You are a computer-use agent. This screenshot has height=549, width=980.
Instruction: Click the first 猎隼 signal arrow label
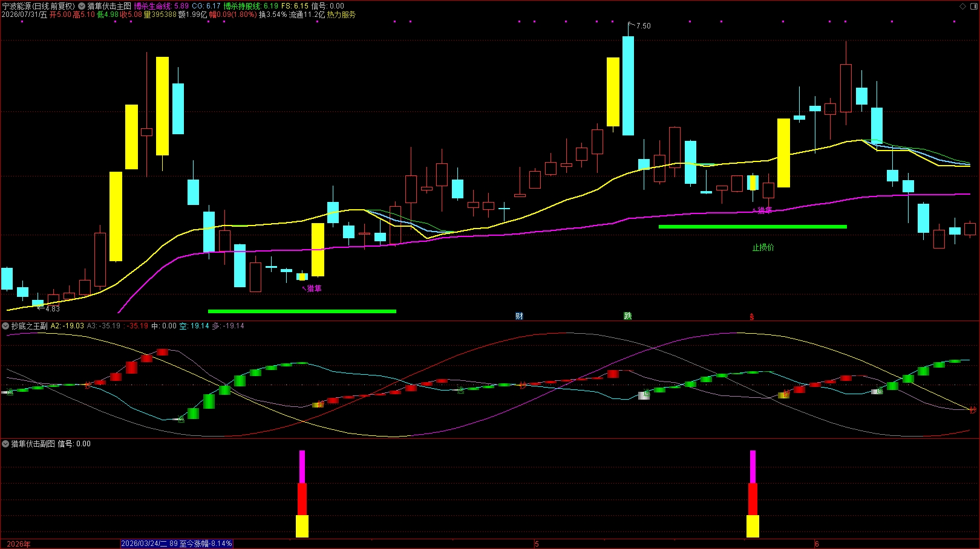pos(312,288)
